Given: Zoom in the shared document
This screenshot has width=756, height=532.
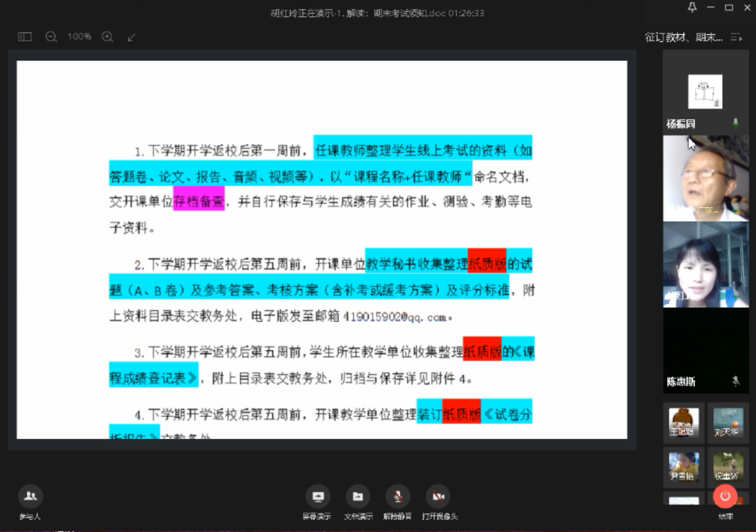Looking at the screenshot, I should tap(107, 37).
